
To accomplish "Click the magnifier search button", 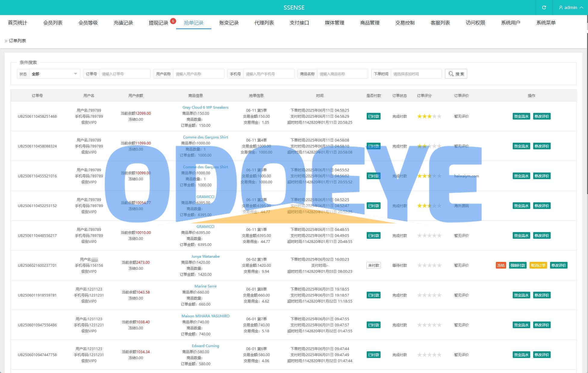I will (x=456, y=74).
